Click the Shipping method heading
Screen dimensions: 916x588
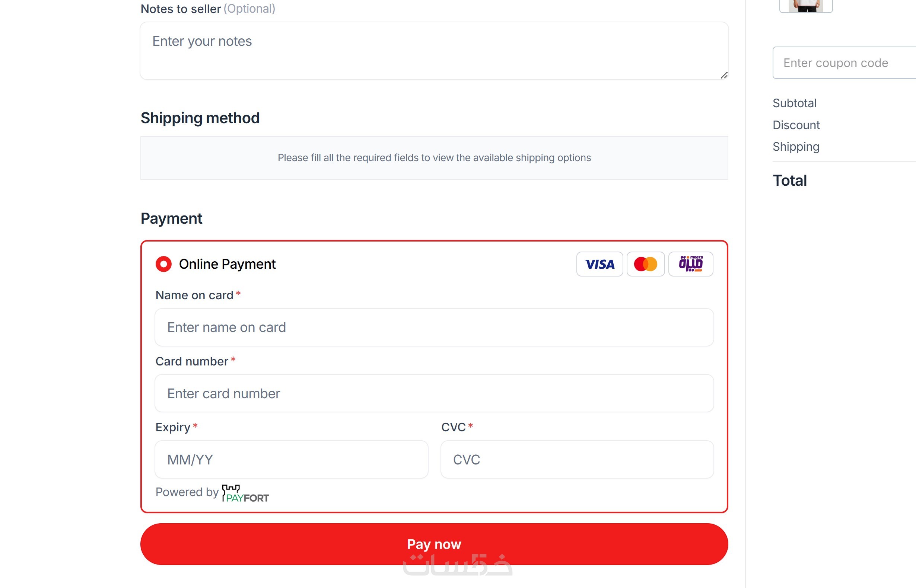200,118
